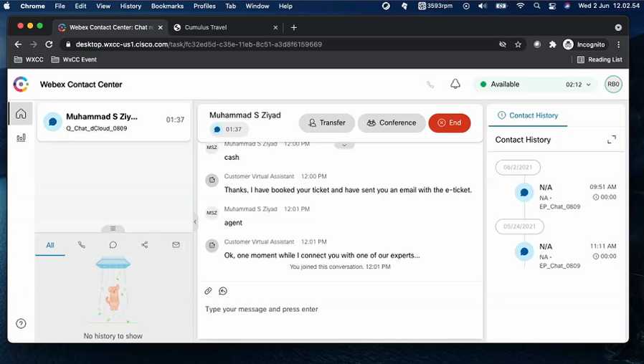Viewport: 644px width, 364px height.
Task: Click the Help question mark icon
Action: (21, 324)
